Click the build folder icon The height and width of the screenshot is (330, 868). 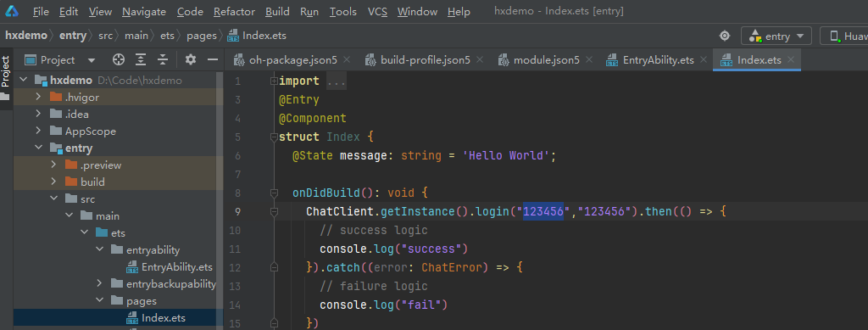coord(71,182)
